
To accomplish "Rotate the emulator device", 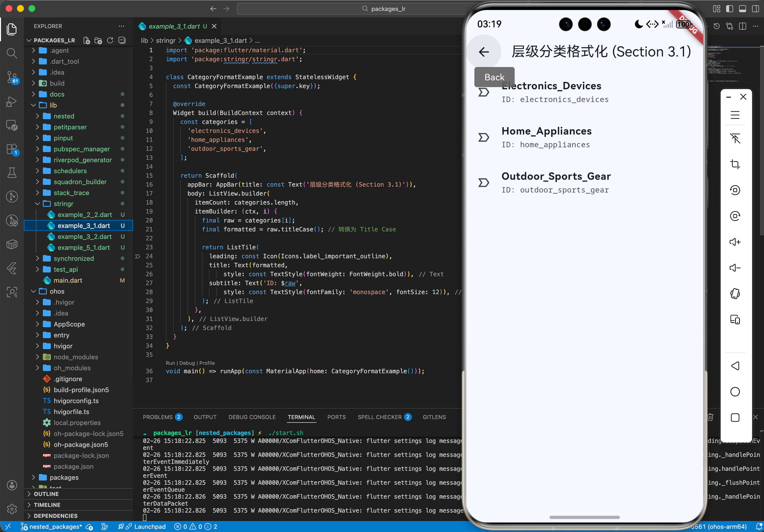I will (x=735, y=294).
